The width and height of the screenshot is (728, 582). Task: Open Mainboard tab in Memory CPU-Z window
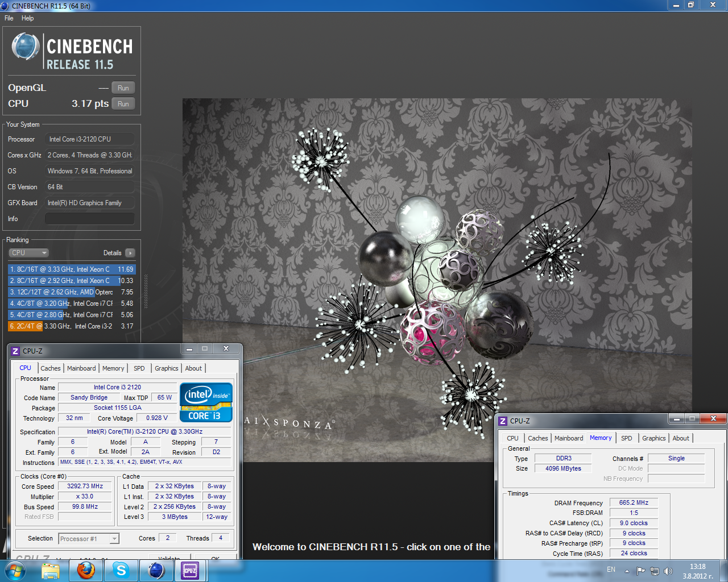569,438
